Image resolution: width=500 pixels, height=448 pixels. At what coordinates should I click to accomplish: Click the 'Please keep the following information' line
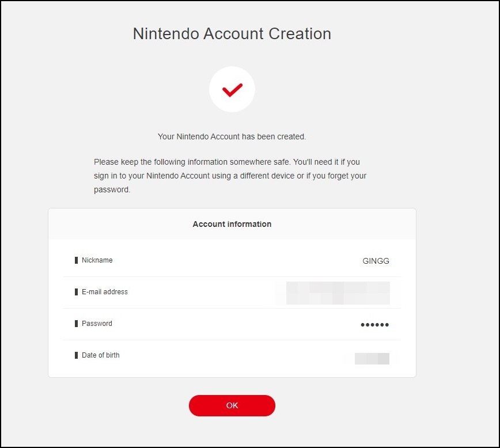227,162
